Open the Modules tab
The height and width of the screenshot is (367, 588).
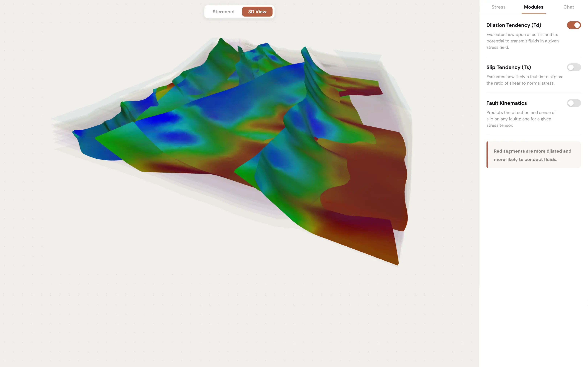click(x=533, y=7)
